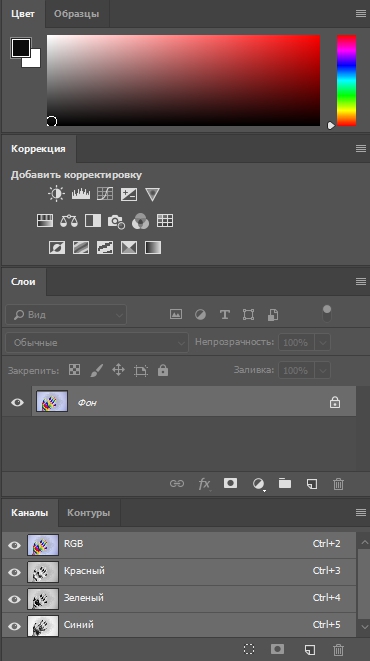Screen dimensions: 370x661
Task: Create a new channel
Action: (x=310, y=650)
